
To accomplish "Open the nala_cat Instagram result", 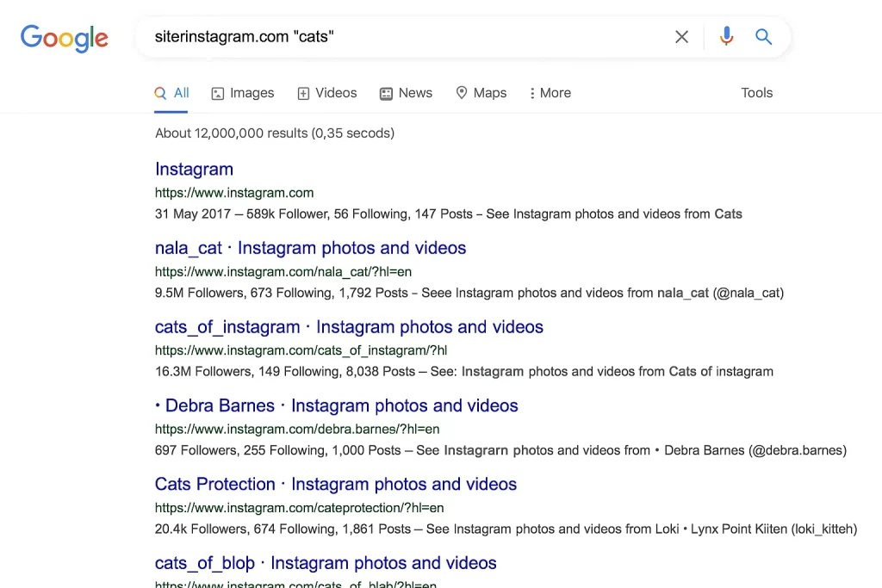I will coord(310,248).
